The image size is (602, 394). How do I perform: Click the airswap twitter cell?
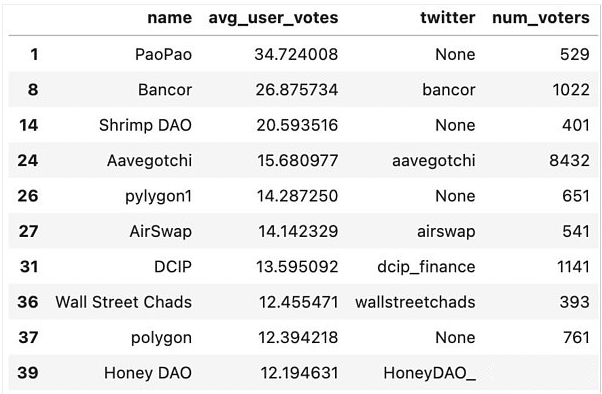(x=446, y=232)
